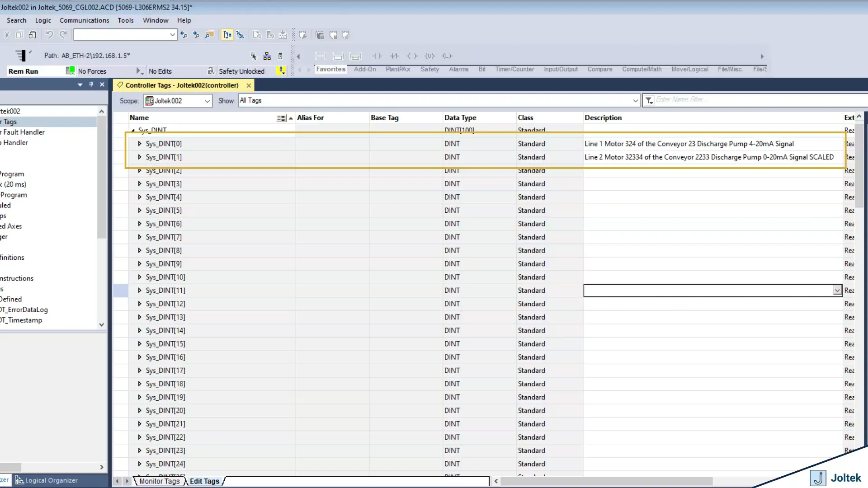Click the Verify Controller icon

[x=270, y=35]
